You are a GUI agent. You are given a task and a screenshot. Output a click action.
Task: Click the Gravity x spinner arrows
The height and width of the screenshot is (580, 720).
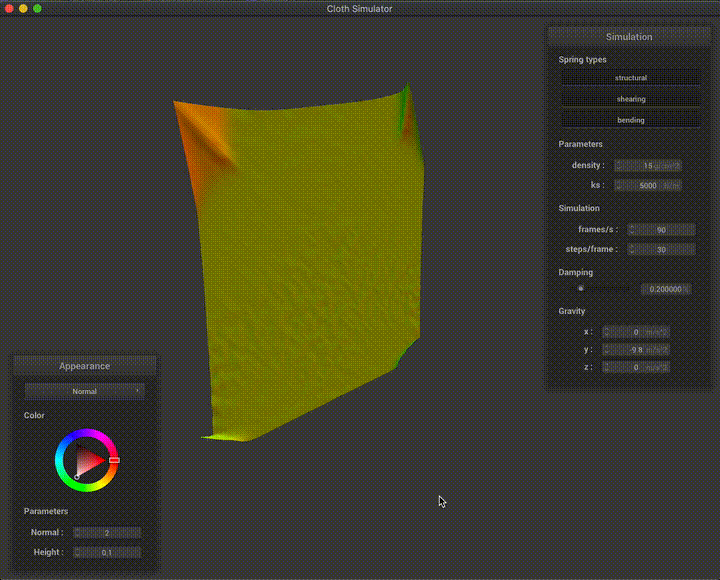coord(608,331)
